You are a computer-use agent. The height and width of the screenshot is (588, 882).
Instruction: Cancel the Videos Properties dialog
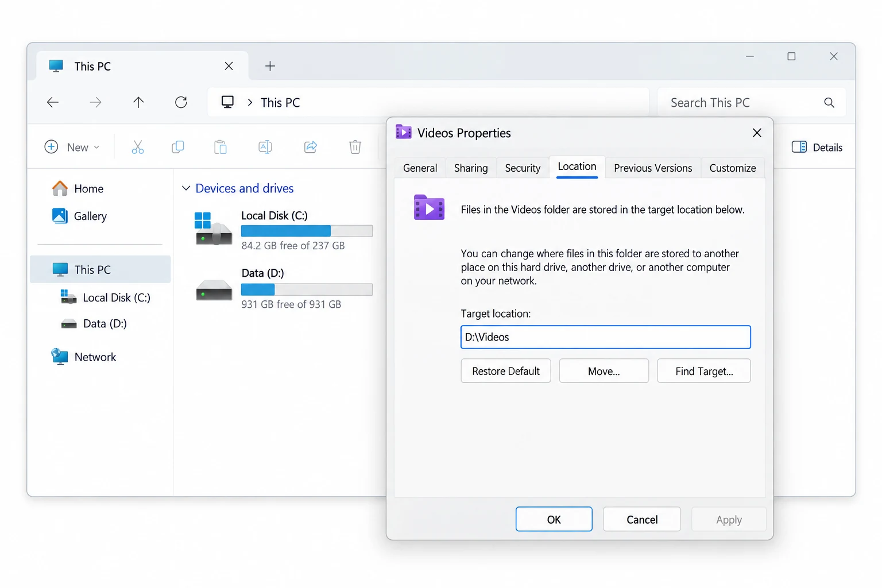tap(642, 519)
